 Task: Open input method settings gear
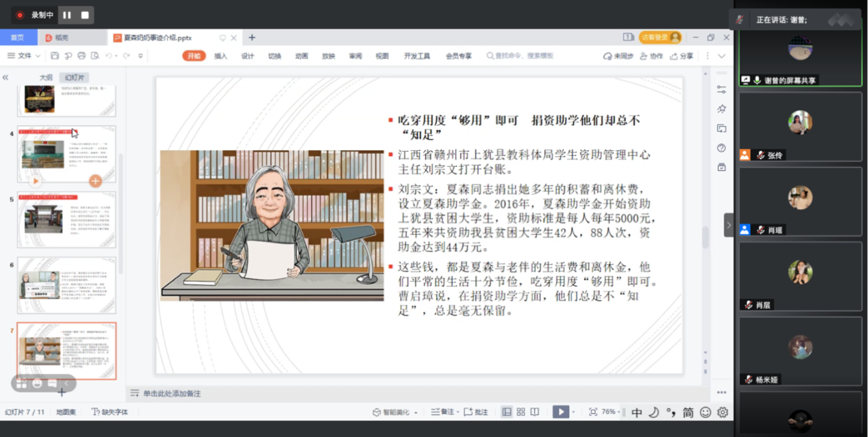click(x=722, y=412)
